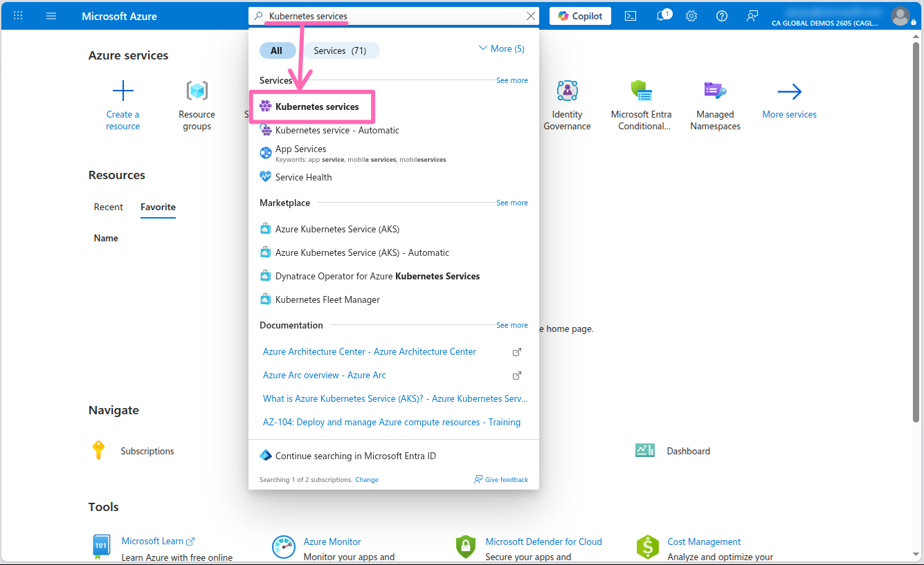
Task: Open portal Settings gear
Action: (x=691, y=16)
